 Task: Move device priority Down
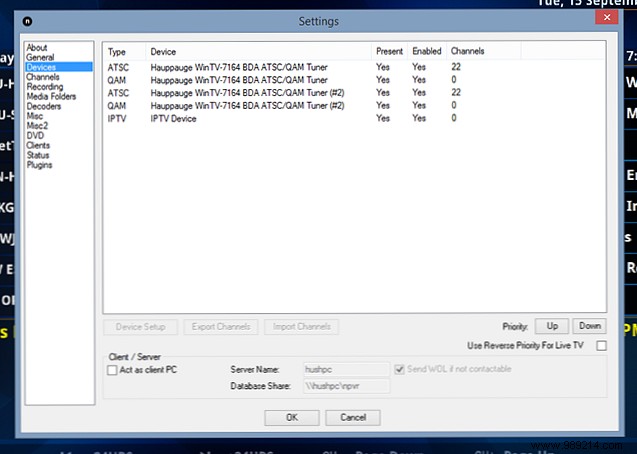pos(589,326)
